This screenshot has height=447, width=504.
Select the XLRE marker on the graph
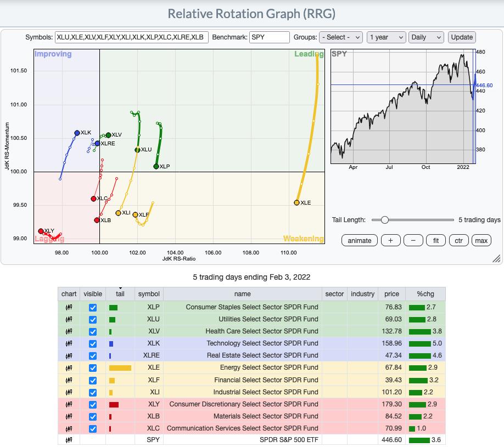point(97,143)
